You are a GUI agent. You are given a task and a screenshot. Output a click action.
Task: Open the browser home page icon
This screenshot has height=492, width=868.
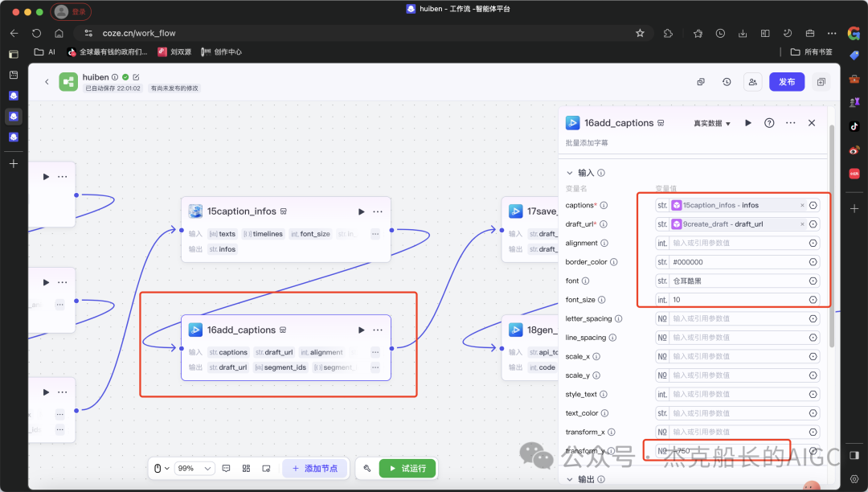[x=59, y=33]
